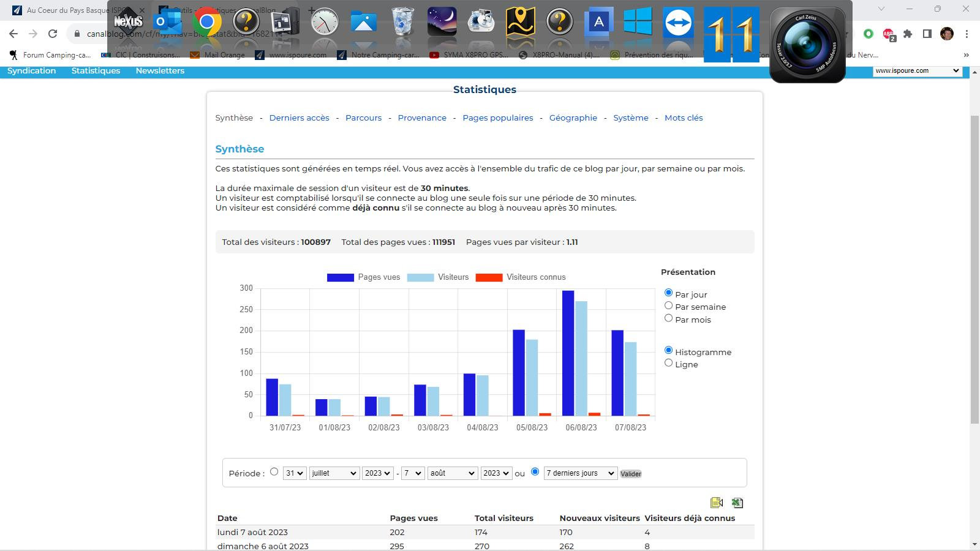Open the Mots clés link
Image resolution: width=980 pixels, height=551 pixels.
pyautogui.click(x=684, y=118)
